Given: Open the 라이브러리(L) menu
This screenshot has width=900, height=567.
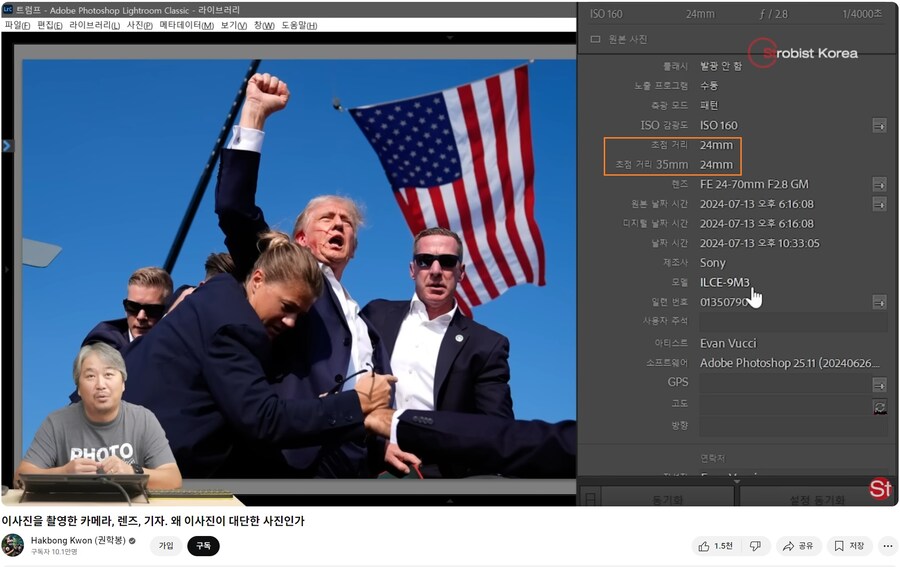Looking at the screenshot, I should pyautogui.click(x=94, y=25).
